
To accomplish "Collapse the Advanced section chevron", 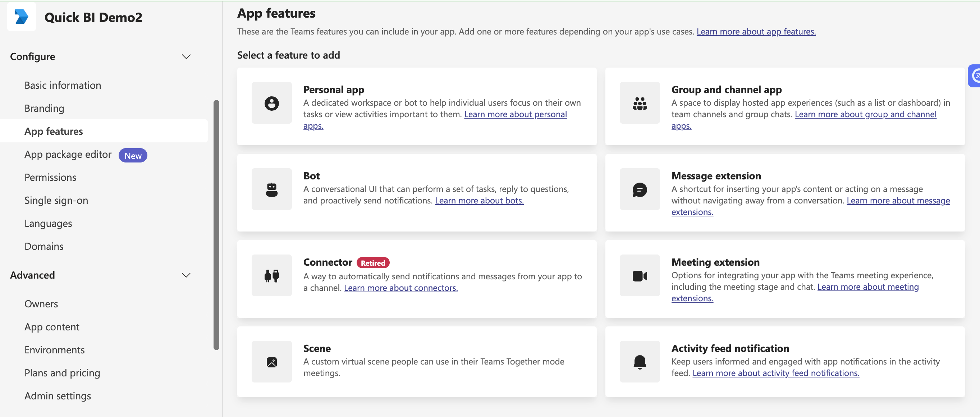I will pos(186,275).
